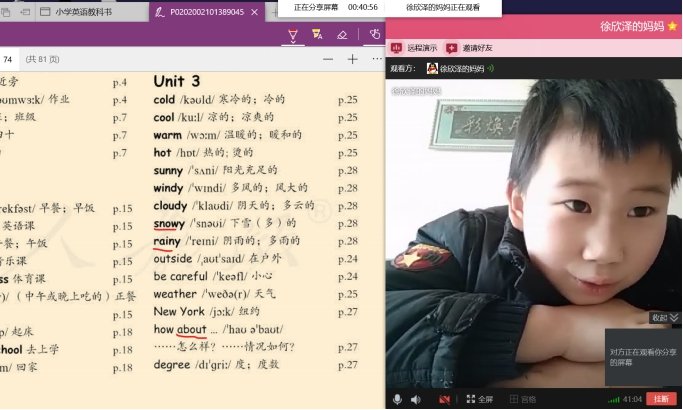Screen dimensions: 683x410
Task: Enable the touch writing tool
Action: [x=374, y=35]
